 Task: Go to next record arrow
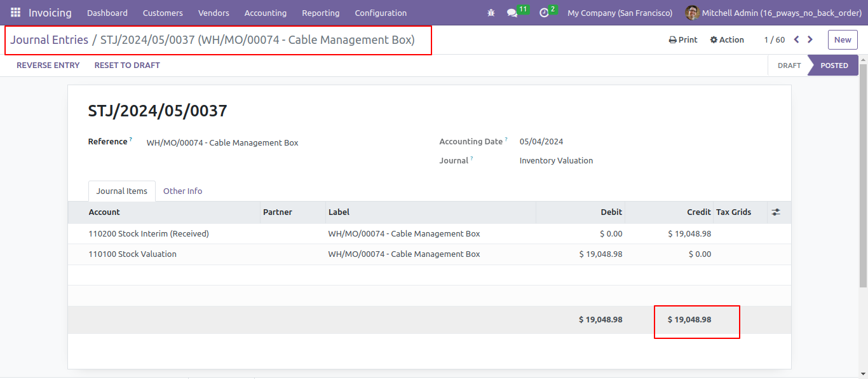[810, 39]
